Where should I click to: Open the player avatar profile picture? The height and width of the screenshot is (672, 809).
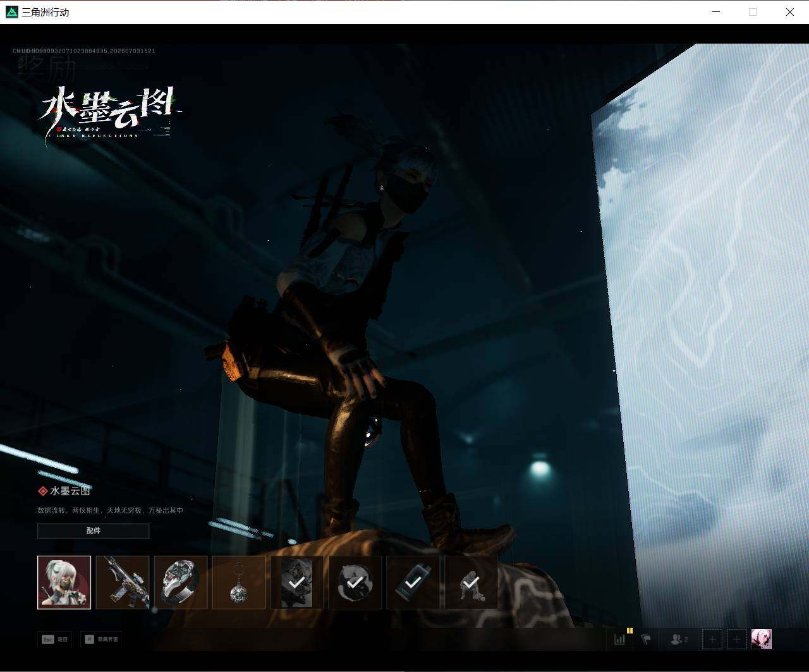pos(762,639)
